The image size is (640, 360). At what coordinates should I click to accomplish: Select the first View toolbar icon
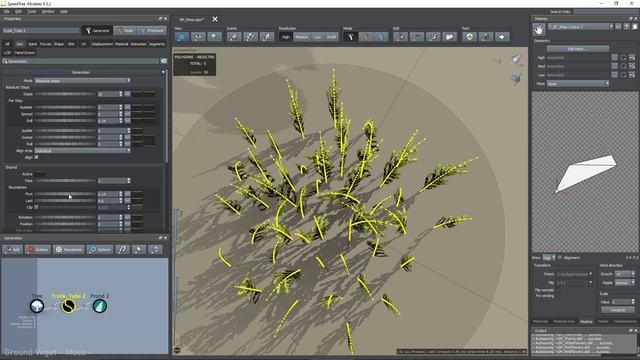click(x=182, y=37)
